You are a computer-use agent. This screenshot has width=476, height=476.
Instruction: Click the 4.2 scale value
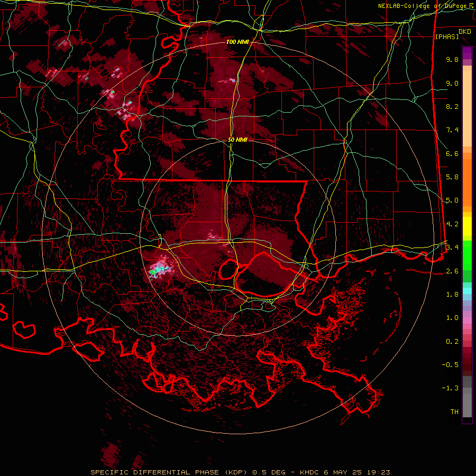click(x=452, y=224)
